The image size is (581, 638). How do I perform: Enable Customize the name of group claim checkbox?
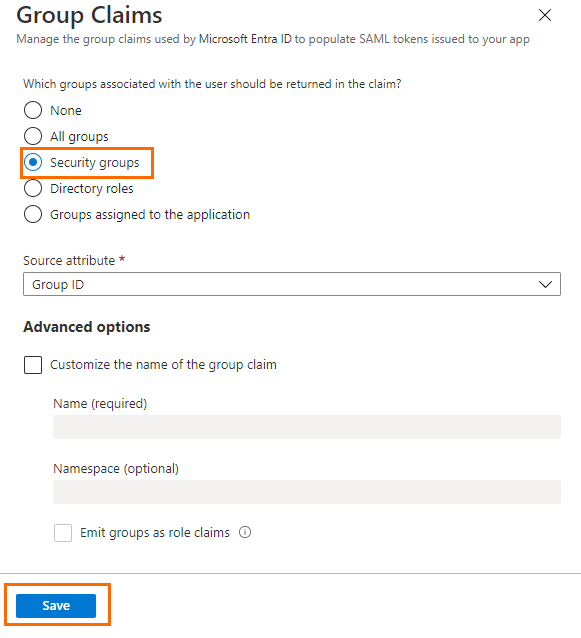(x=33, y=365)
